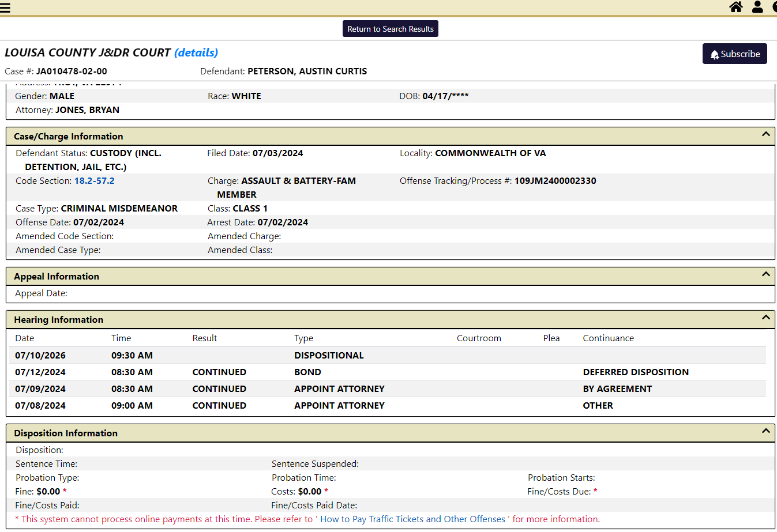Screen dimensions: 777x532
Task: Select hearing date 07/08/2024
Action: pos(40,406)
